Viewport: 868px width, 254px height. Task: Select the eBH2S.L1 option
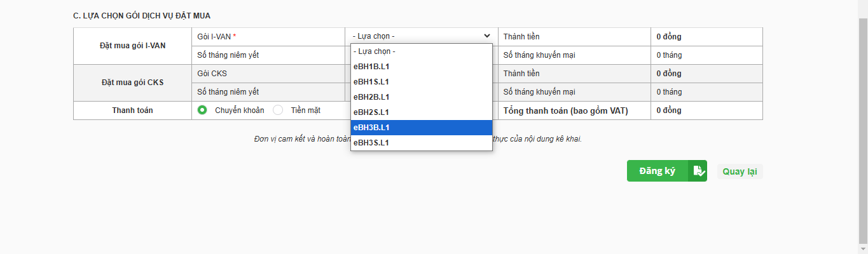(422, 112)
